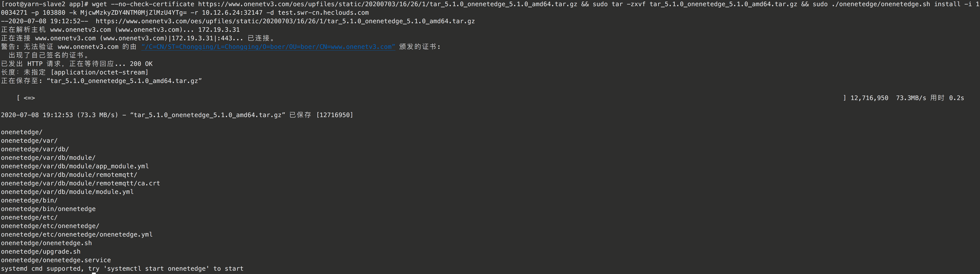Click the "onenetedge/var/db/module/module.yml" line
980x274 pixels.
(x=67, y=192)
